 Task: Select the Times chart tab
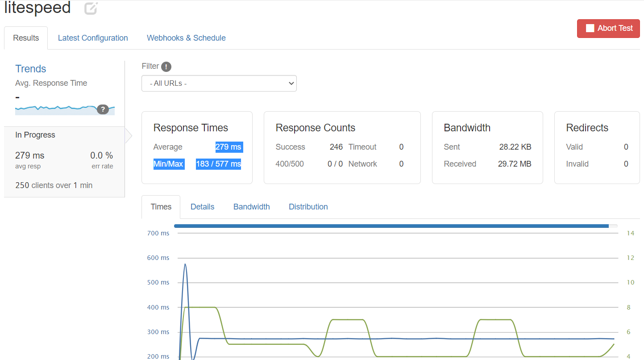[161, 206]
